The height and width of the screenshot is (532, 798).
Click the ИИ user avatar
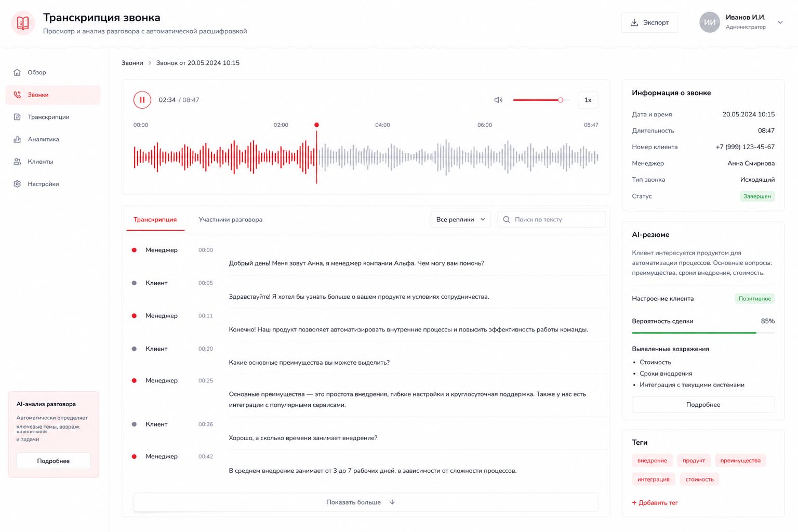click(709, 22)
